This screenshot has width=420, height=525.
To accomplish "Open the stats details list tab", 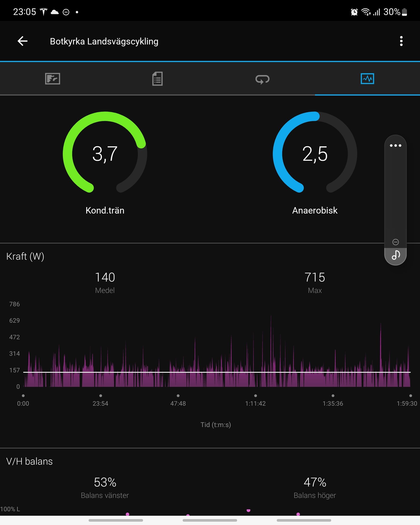I will point(157,79).
